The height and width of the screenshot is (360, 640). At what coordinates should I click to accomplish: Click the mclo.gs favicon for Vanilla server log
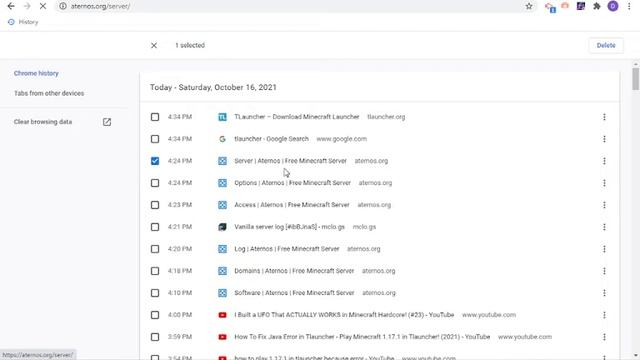[x=222, y=227]
